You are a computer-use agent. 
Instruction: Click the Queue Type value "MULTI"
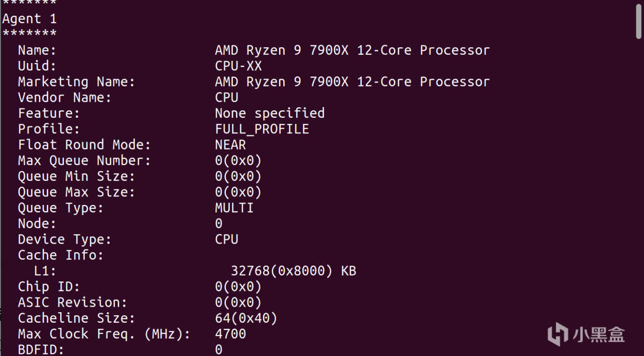tap(234, 207)
